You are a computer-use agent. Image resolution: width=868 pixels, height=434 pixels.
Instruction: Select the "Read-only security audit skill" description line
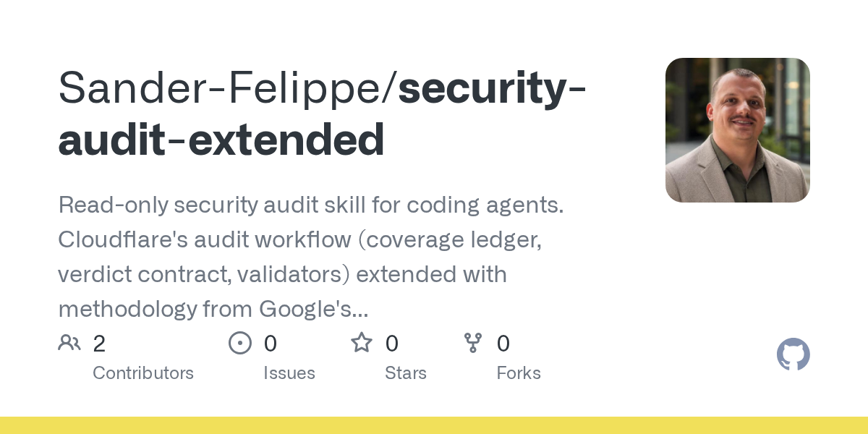[x=311, y=205]
